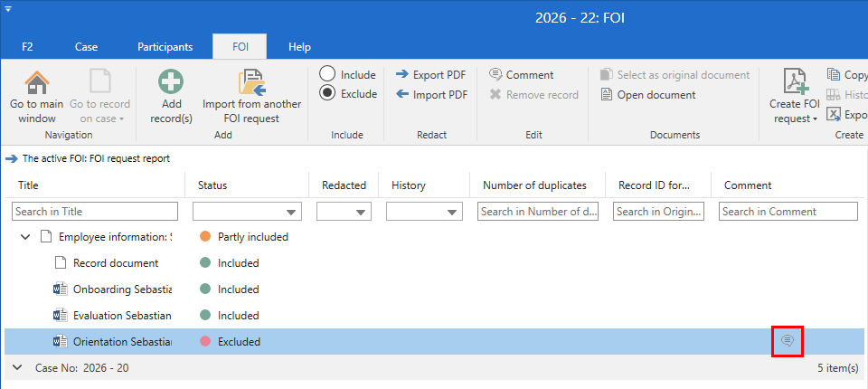Click The active FOI: FOI request report text

(96, 159)
